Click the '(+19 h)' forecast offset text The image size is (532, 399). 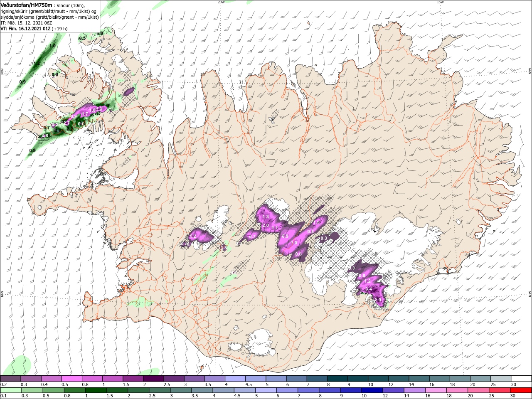[x=59, y=29]
